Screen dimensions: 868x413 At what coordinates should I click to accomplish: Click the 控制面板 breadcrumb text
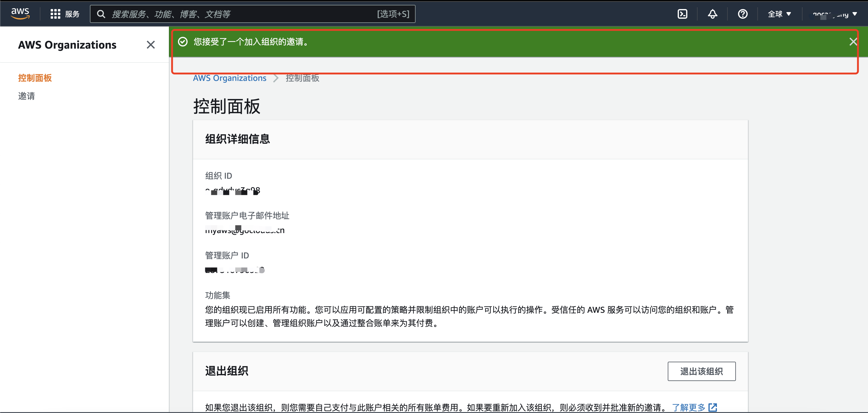tap(302, 78)
